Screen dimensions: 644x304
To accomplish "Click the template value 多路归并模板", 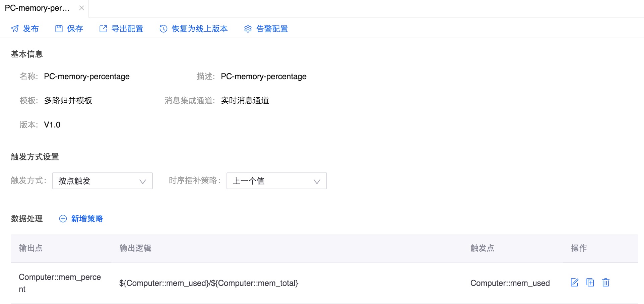I will coord(68,101).
